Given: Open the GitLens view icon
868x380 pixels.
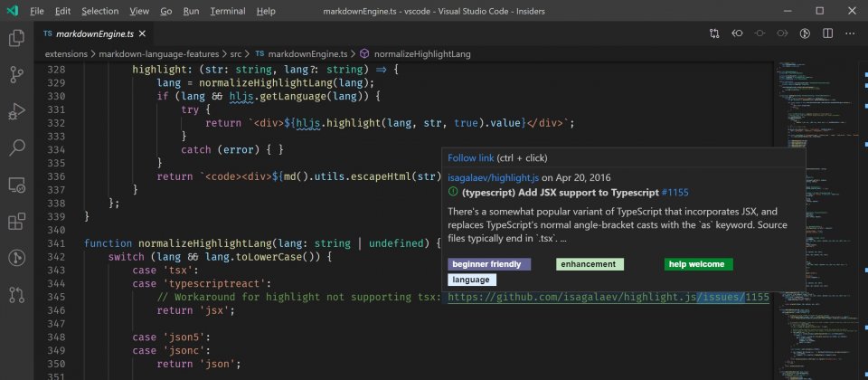Looking at the screenshot, I should pyautogui.click(x=16, y=258).
